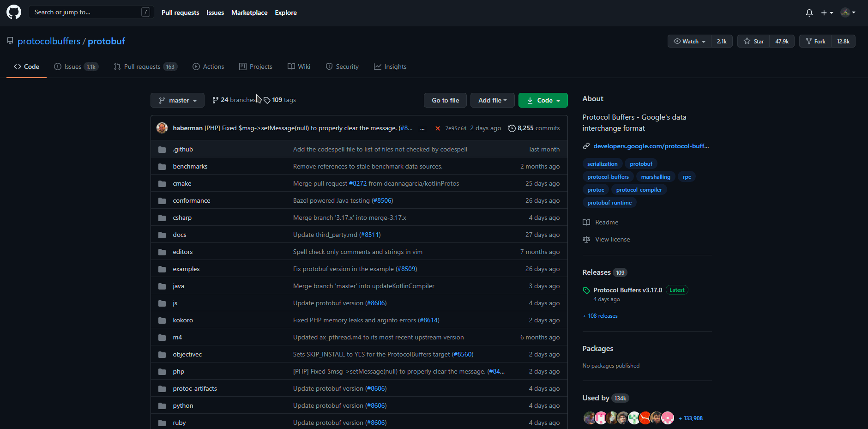Screen dimensions: 868x429
Task: Click the repository icon before protocolbuffers
Action: (x=10, y=41)
